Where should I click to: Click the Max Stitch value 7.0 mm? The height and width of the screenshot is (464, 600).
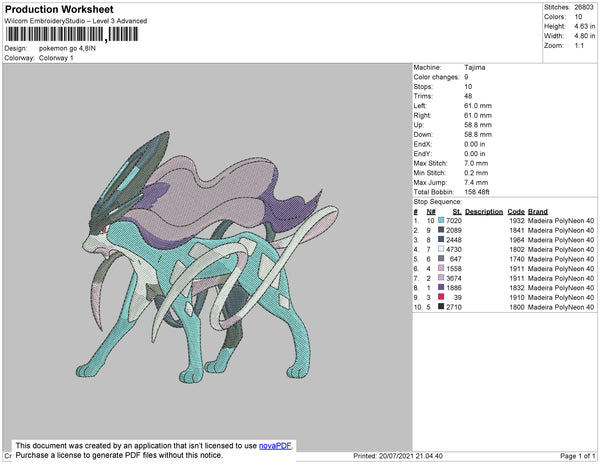pos(476,163)
